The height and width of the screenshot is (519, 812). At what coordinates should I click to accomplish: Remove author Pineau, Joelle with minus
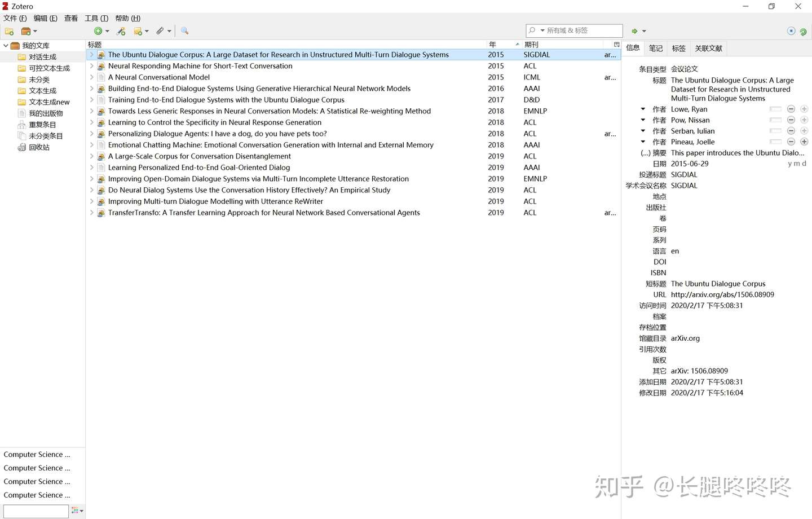(x=791, y=142)
